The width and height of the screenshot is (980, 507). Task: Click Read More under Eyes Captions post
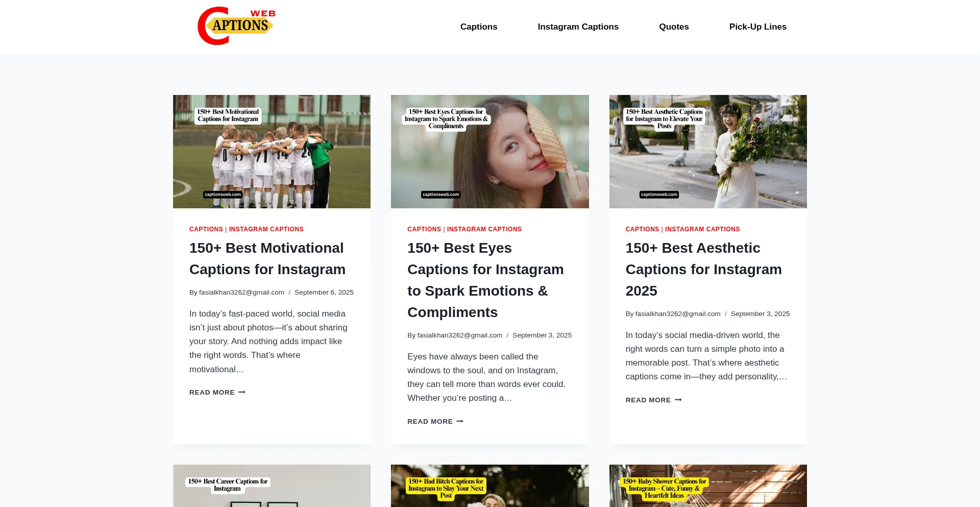coord(435,421)
